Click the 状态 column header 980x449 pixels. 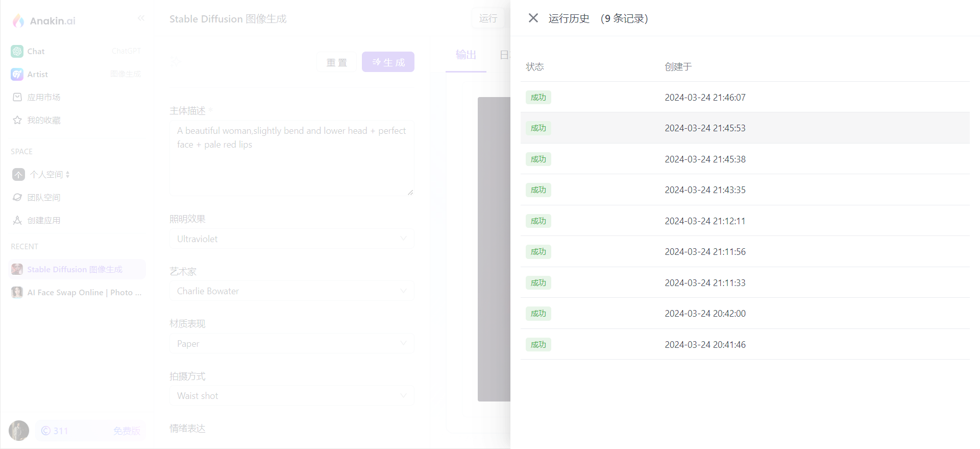pos(535,67)
